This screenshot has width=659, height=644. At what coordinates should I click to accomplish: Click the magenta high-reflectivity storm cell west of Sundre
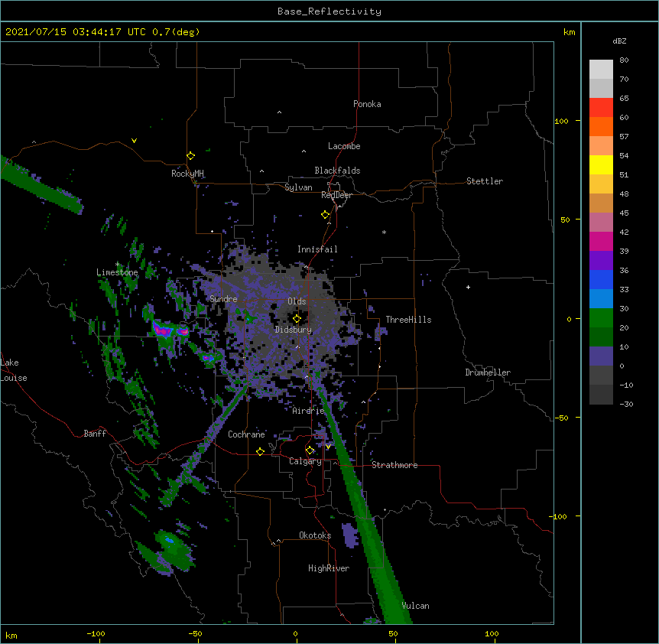pos(162,330)
